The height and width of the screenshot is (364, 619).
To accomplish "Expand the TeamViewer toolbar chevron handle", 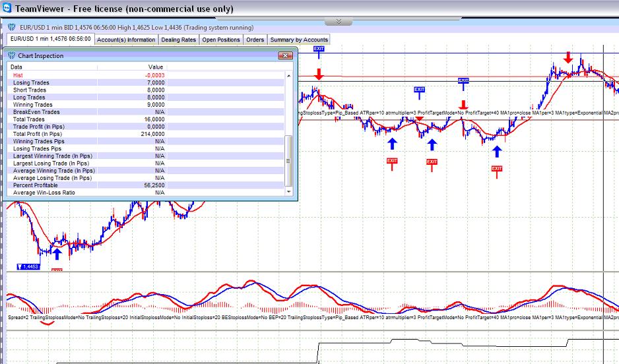I will (x=339, y=21).
